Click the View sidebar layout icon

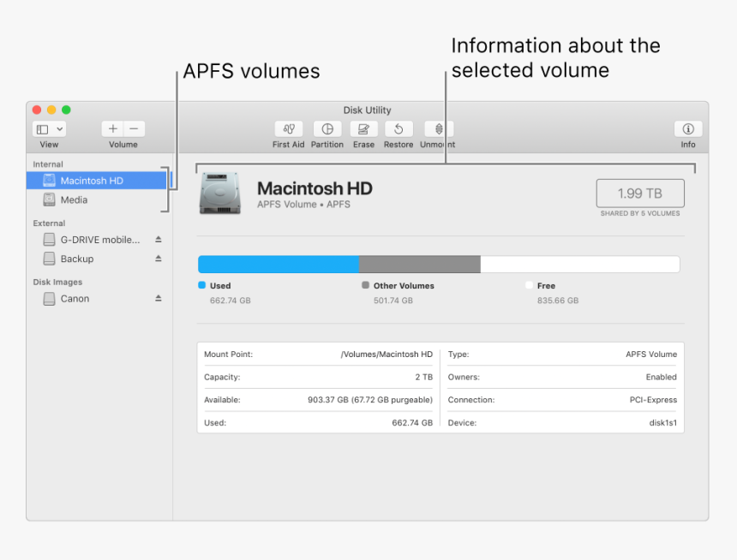pos(43,129)
